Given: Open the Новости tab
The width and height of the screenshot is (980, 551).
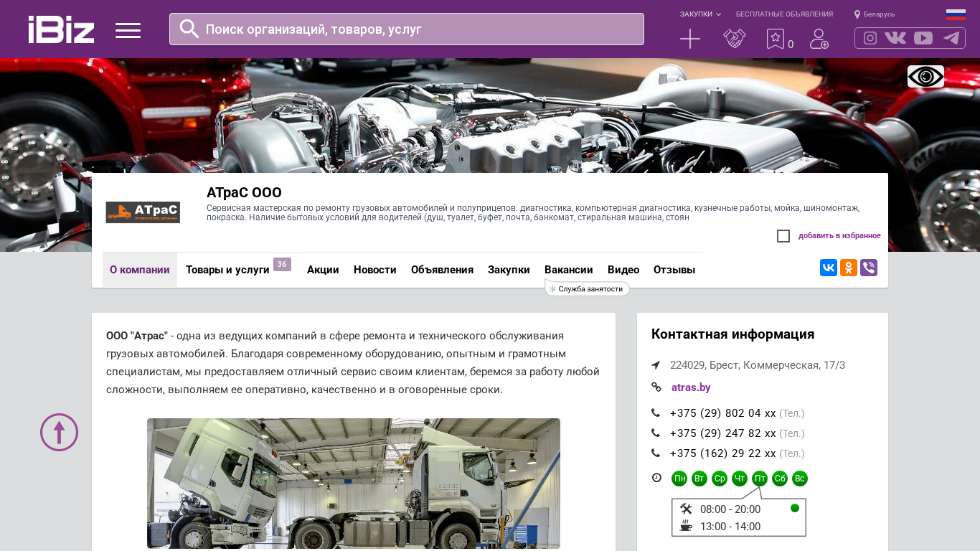Looking at the screenshot, I should (375, 270).
